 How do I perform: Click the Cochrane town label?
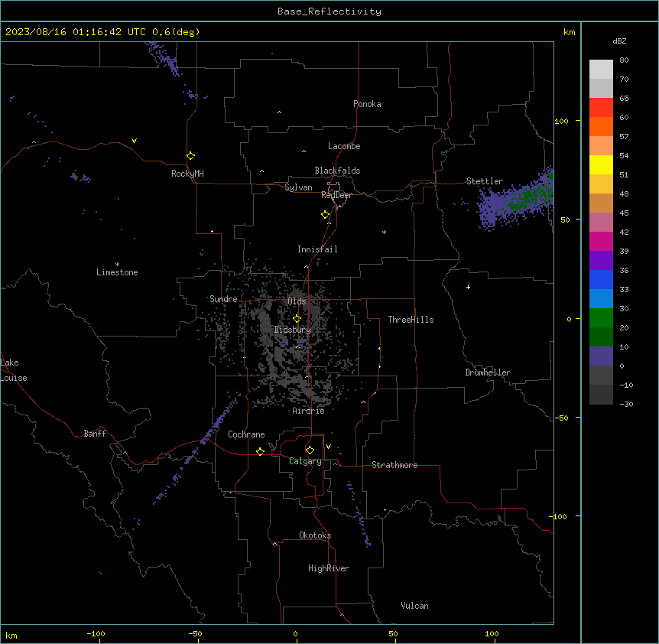(x=246, y=434)
